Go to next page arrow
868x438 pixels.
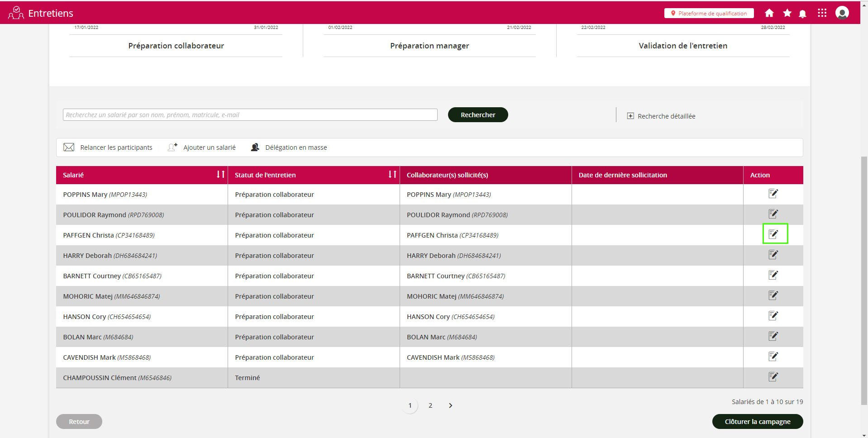450,405
